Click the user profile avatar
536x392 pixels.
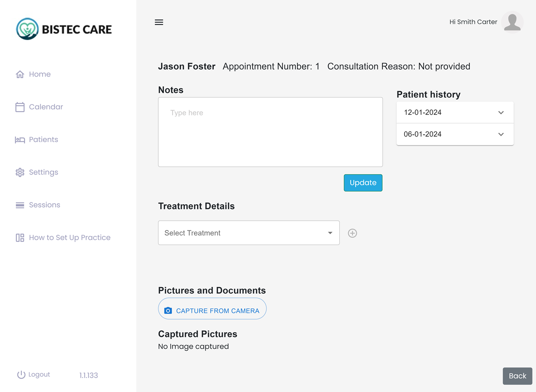(x=512, y=22)
